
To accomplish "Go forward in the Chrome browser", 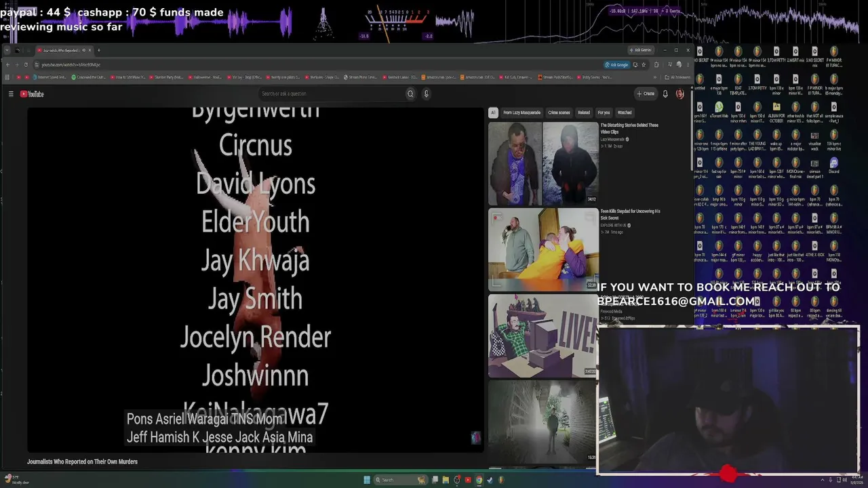I will click(x=17, y=65).
